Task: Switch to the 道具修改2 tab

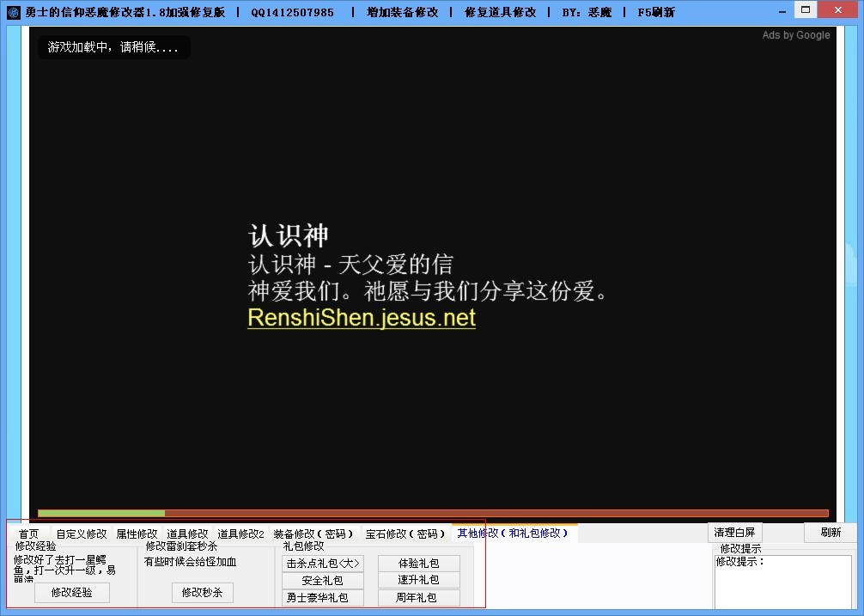Action: tap(240, 534)
